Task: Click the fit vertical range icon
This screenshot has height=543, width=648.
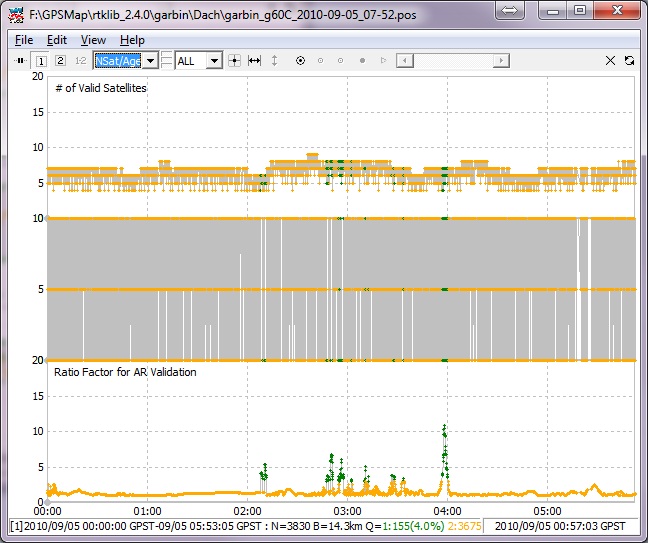Action: pyautogui.click(x=275, y=61)
